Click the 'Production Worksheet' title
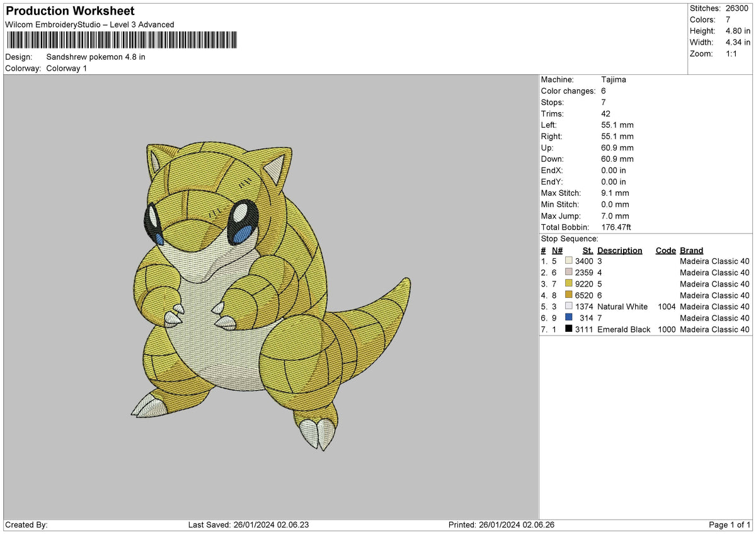The width and height of the screenshot is (756, 534). click(x=70, y=11)
